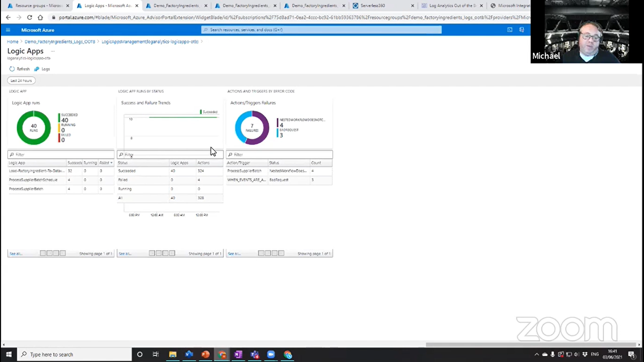Image resolution: width=644 pixels, height=362 pixels.
Task: Open Microsoft Teams from the taskbar
Action: point(255,354)
